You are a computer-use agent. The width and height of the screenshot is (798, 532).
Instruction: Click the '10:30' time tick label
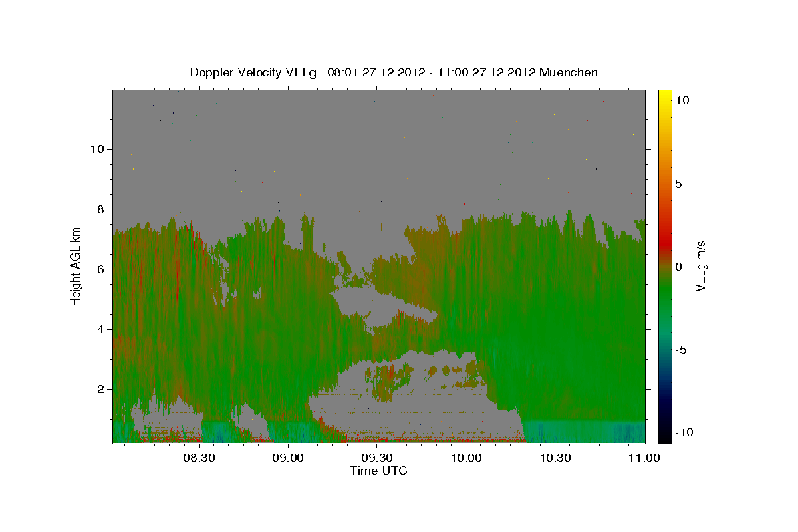point(555,458)
